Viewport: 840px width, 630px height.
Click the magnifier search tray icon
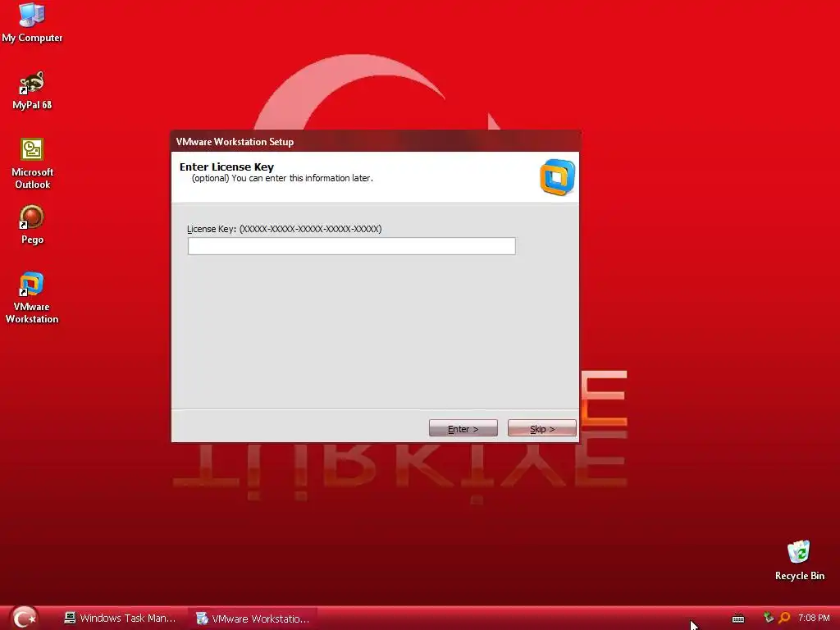click(783, 618)
